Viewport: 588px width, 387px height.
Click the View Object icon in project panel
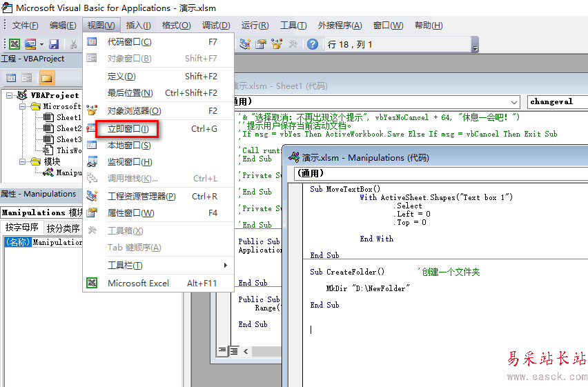tap(27, 78)
